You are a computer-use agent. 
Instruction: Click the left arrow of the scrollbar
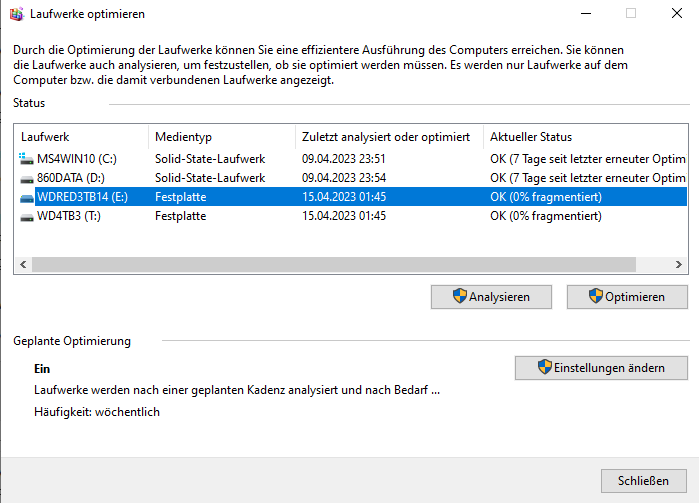coord(23,264)
